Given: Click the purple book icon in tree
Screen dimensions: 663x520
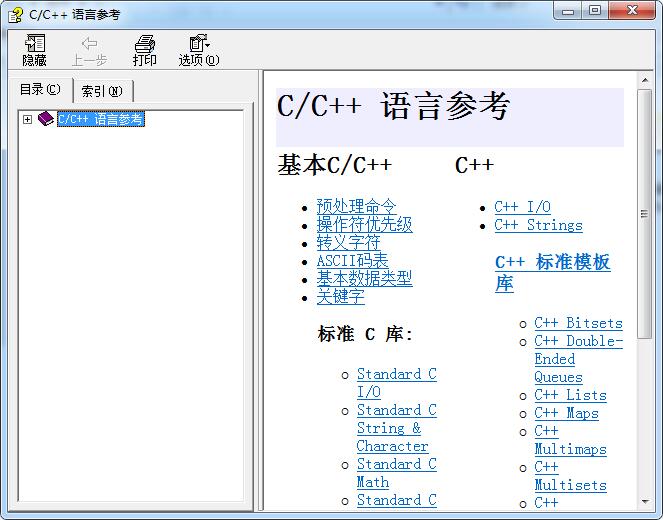Looking at the screenshot, I should 46,119.
